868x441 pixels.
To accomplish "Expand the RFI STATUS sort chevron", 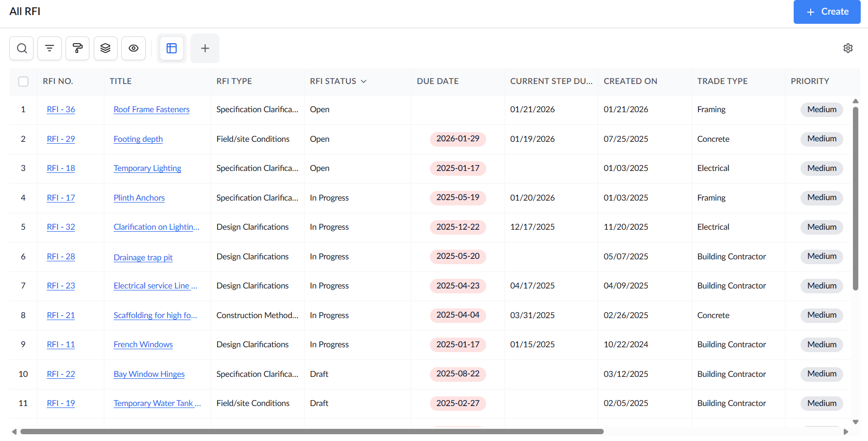I will pyautogui.click(x=363, y=81).
